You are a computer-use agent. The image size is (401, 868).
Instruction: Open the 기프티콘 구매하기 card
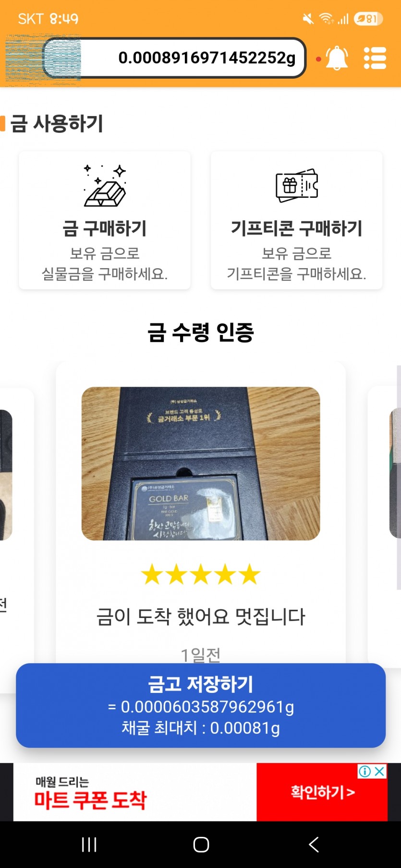click(297, 220)
